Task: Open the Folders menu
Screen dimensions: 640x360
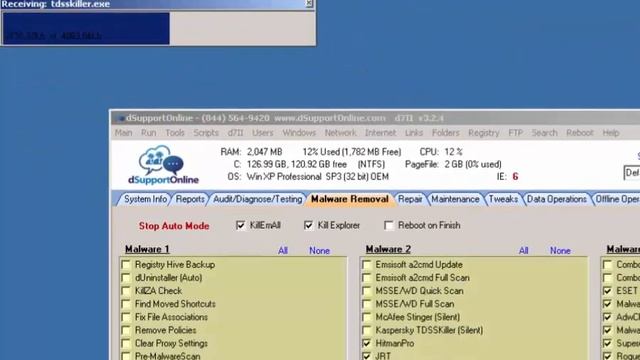Action: 445,133
